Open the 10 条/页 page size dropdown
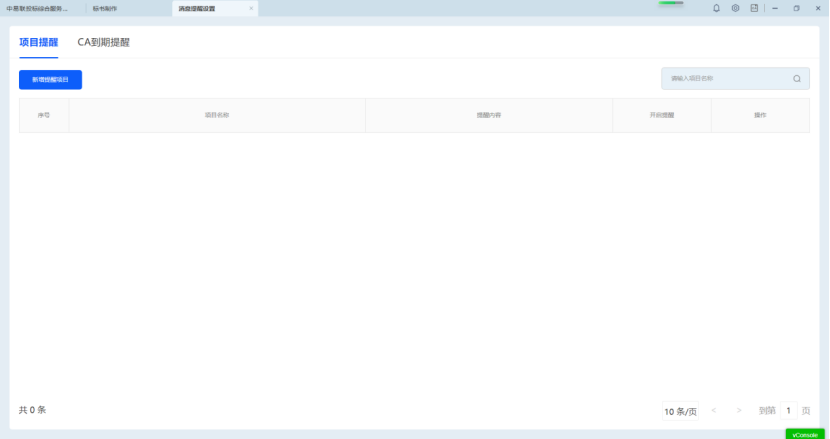This screenshot has width=830, height=439. point(680,411)
